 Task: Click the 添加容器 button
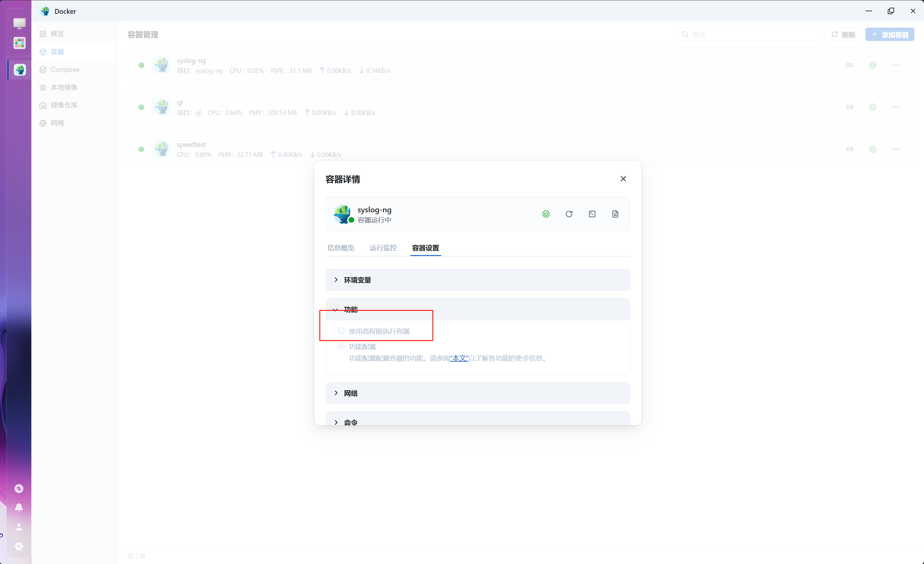coord(889,35)
